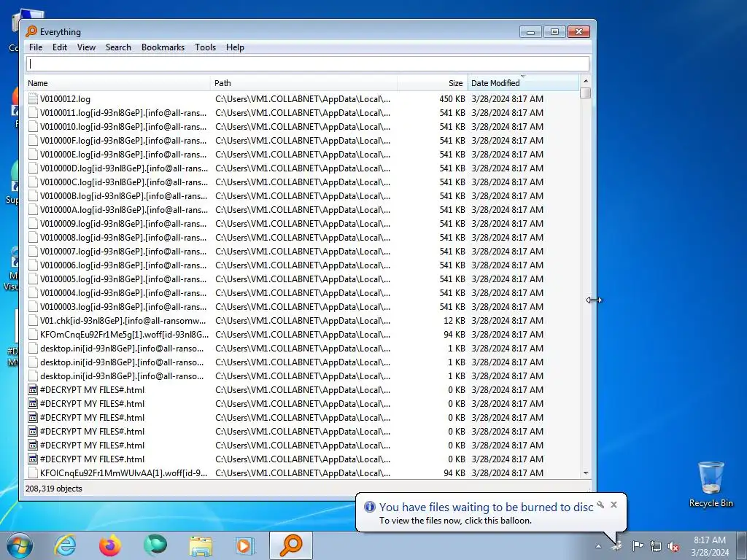747x560 pixels.
Task: Sort by Date Modified column header
Action: [x=524, y=83]
